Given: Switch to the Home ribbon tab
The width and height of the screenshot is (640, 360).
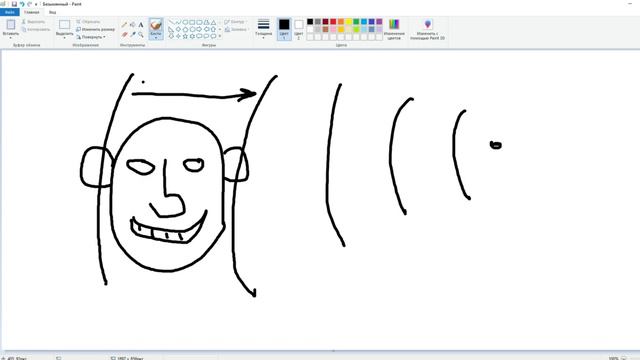Looking at the screenshot, I should 31,12.
